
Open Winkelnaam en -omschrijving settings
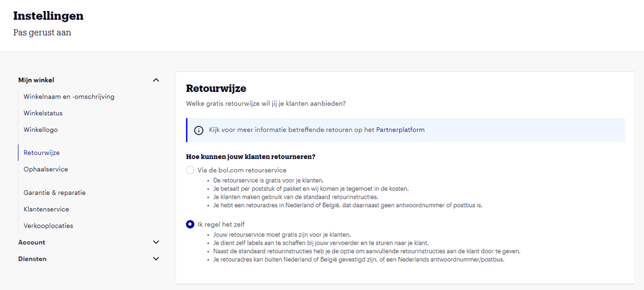point(69,96)
